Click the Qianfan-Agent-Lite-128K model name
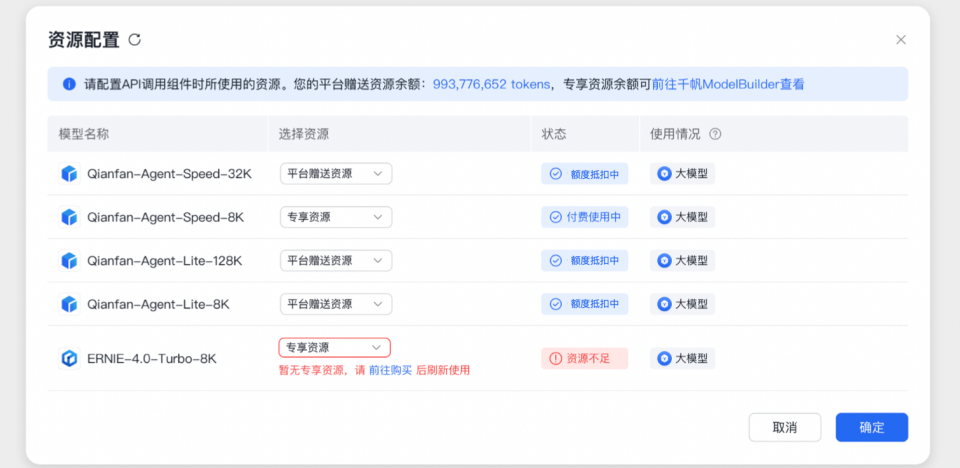Image resolution: width=960 pixels, height=468 pixels. pyautogui.click(x=165, y=260)
